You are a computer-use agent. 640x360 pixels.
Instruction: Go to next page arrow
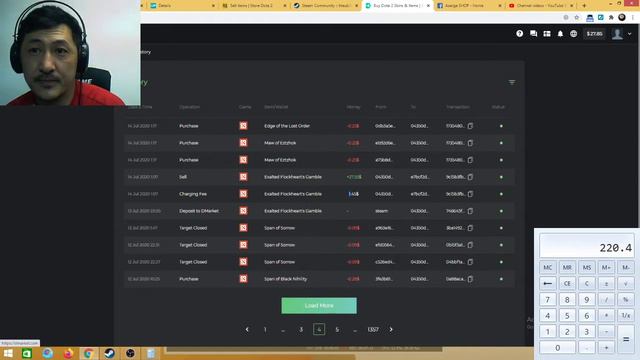tap(391, 329)
